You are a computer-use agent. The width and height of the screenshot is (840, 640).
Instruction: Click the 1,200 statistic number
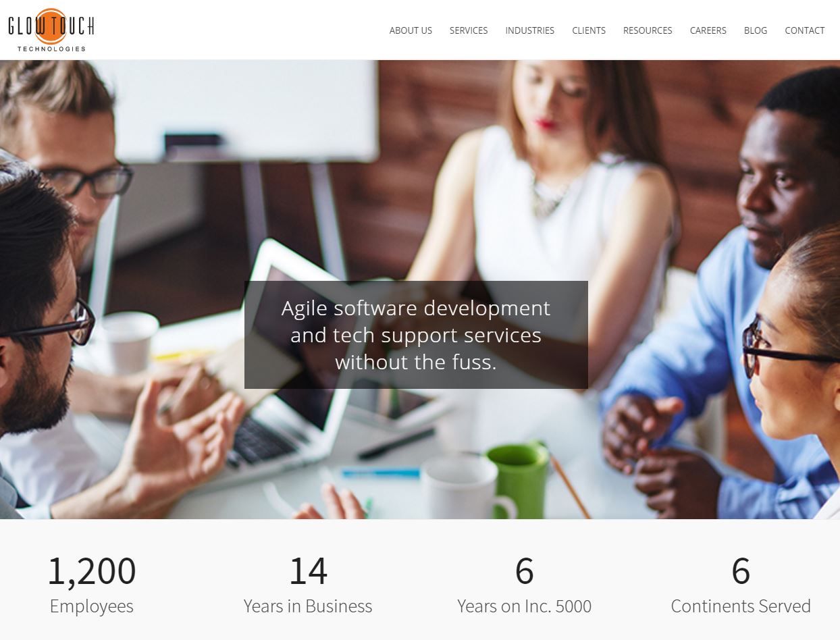[x=92, y=570]
